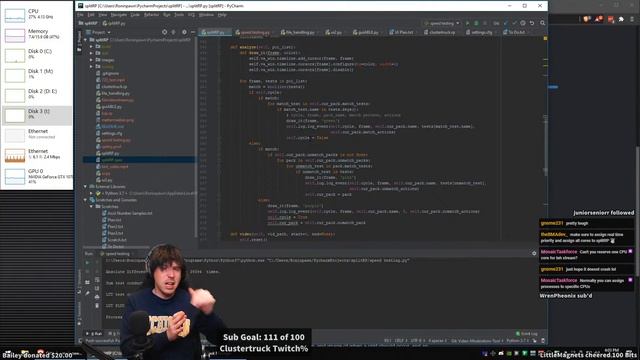This screenshot has width=640, height=360.
Task: Switch to To Do.txt editor tab
Action: pos(516,32)
